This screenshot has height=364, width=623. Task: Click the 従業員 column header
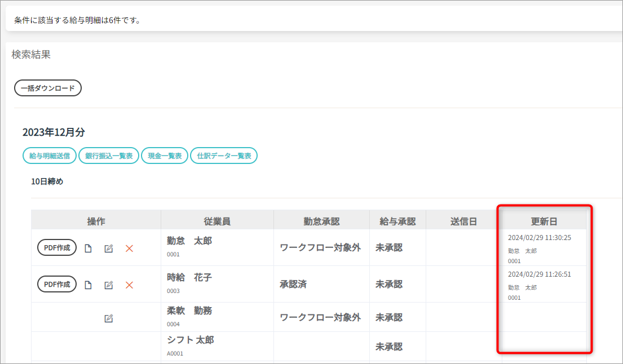coord(217,221)
